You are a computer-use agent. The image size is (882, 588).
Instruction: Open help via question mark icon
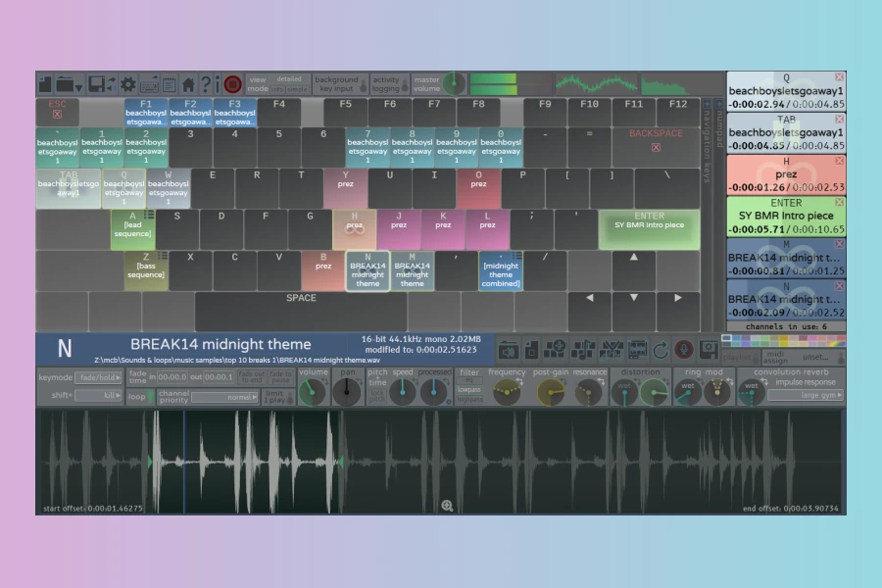(x=206, y=84)
